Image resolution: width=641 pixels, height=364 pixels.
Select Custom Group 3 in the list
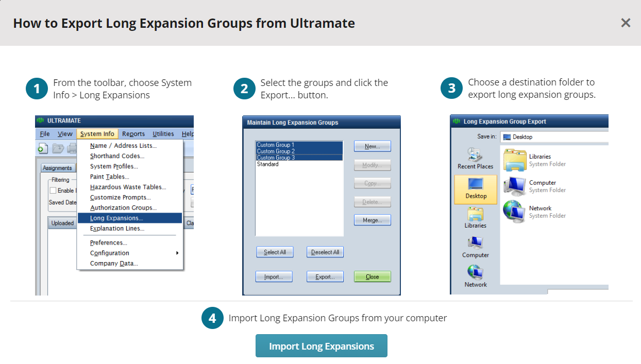coord(299,158)
